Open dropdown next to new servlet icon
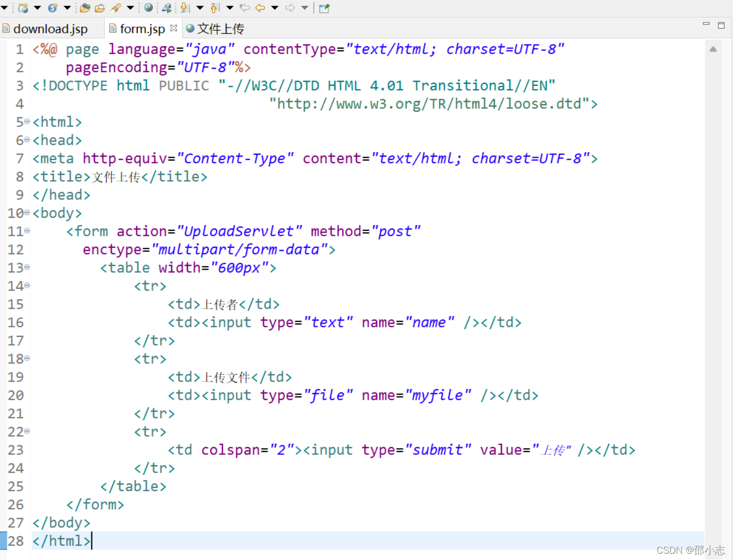The height and width of the screenshot is (560, 733). [x=67, y=8]
